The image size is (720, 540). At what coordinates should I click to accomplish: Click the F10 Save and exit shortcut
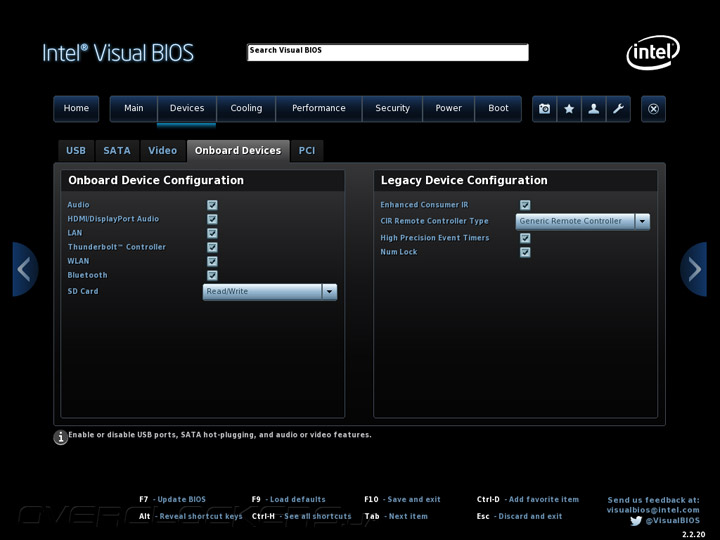click(x=402, y=500)
